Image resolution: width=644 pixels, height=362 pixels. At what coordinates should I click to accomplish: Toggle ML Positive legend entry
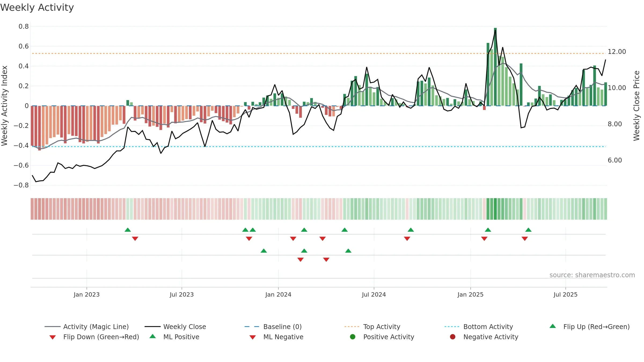[x=174, y=337]
